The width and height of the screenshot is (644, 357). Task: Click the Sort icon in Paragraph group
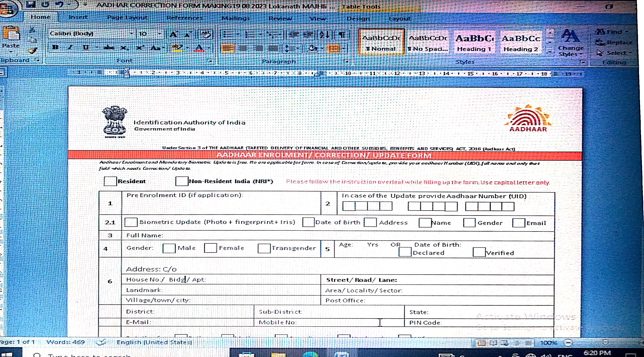point(325,35)
